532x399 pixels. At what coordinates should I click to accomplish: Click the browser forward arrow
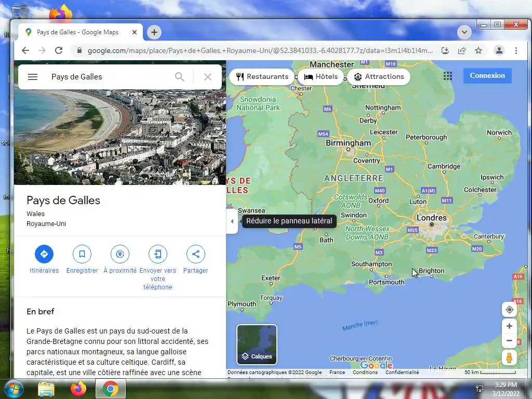tap(42, 50)
